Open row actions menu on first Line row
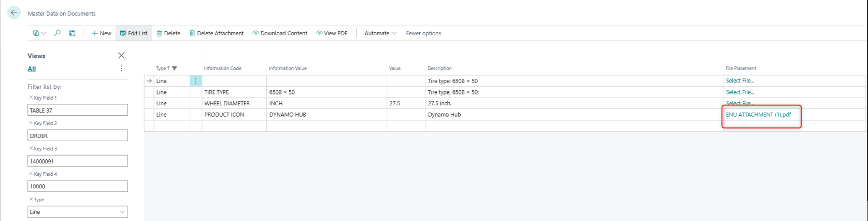Image resolution: width=868 pixels, height=221 pixels. pyautogui.click(x=195, y=81)
